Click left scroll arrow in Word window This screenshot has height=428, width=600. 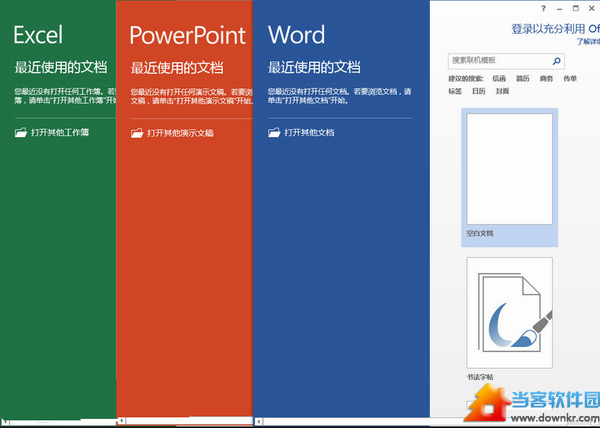(x=258, y=421)
